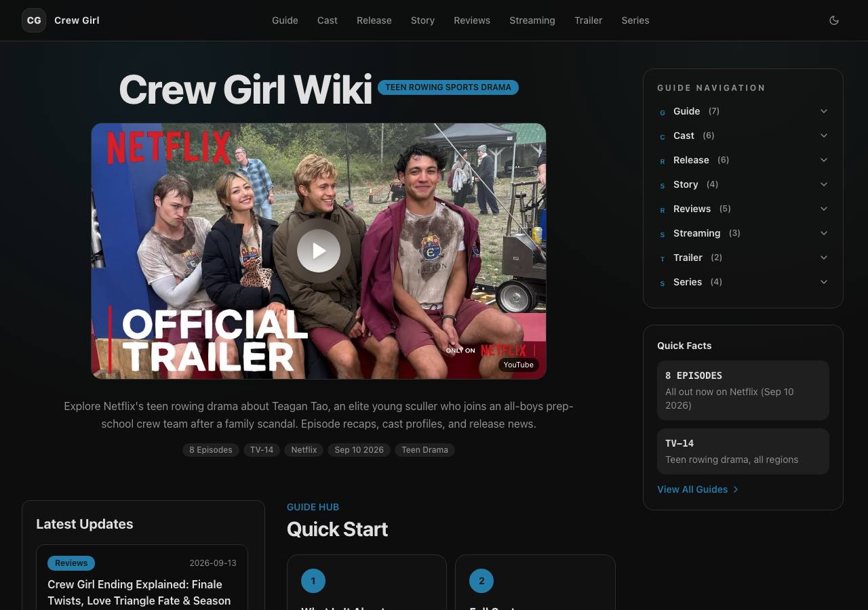Select the Sep 10 2026 tag
This screenshot has width=868, height=610.
(x=359, y=449)
